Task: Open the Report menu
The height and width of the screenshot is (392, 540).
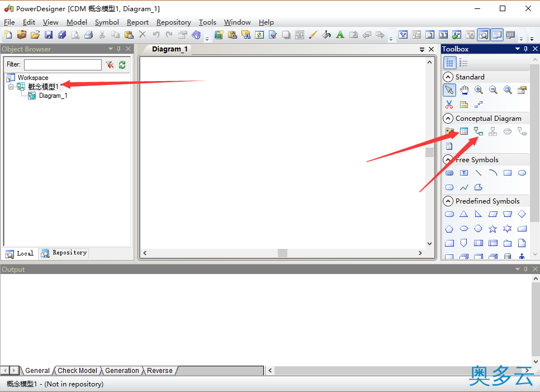Action: click(138, 22)
